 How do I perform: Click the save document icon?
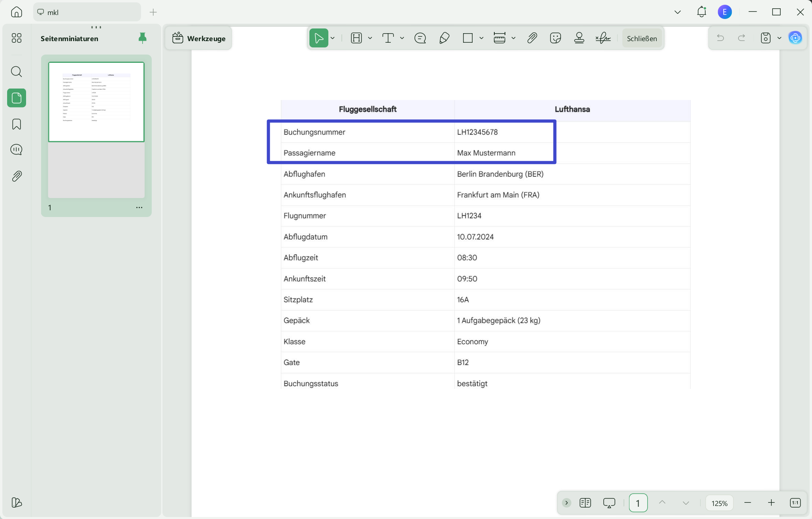click(x=765, y=38)
